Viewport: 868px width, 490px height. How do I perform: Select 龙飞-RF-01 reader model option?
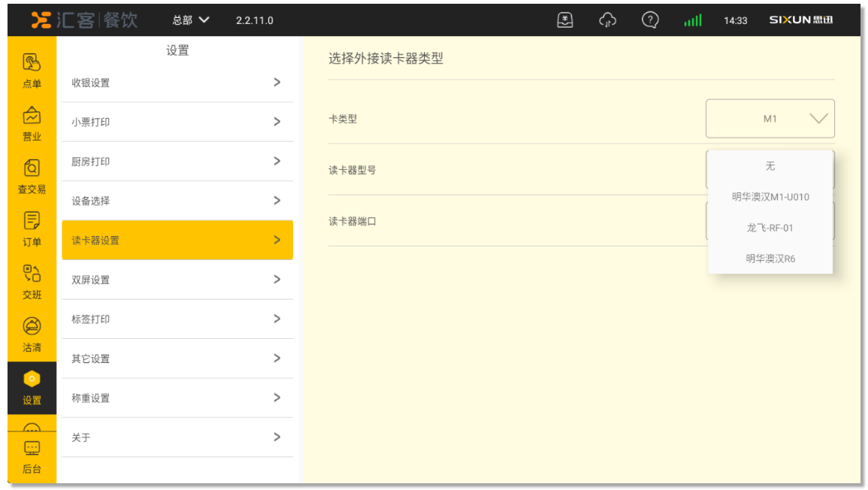coord(770,228)
